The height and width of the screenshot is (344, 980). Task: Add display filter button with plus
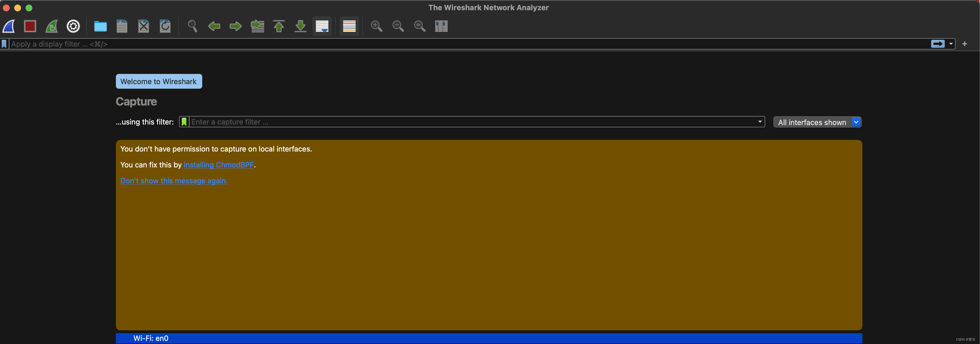[964, 44]
